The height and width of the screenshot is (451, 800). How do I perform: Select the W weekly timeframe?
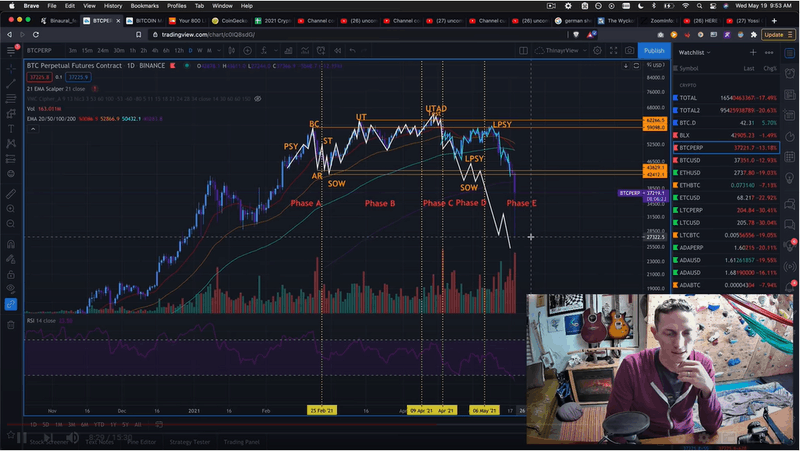coord(199,51)
